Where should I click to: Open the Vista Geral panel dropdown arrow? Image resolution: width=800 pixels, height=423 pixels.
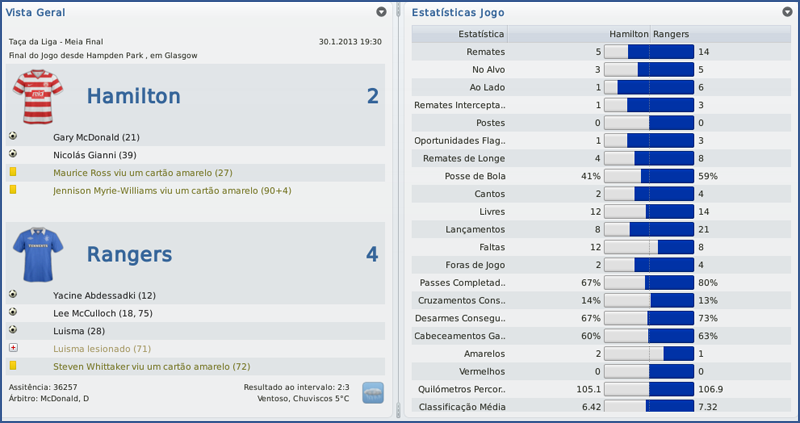[381, 12]
